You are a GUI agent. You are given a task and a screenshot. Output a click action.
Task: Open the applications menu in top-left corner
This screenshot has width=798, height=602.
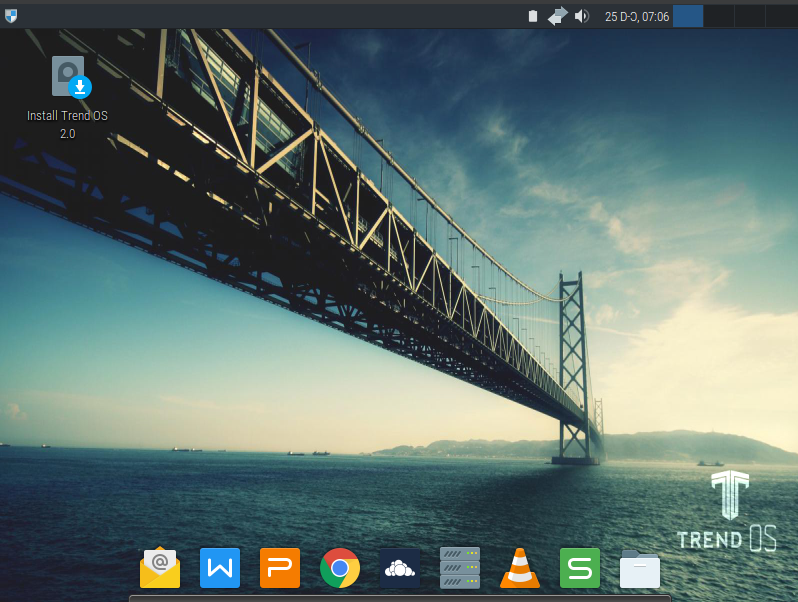pos(10,15)
